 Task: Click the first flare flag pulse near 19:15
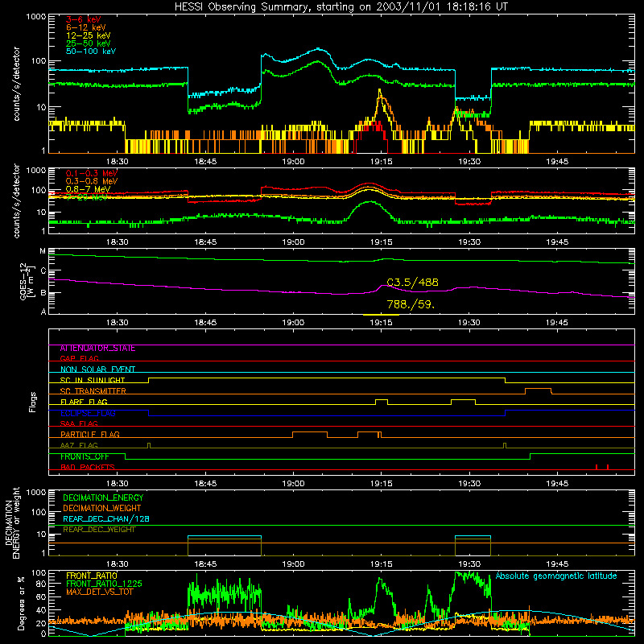pos(382,402)
